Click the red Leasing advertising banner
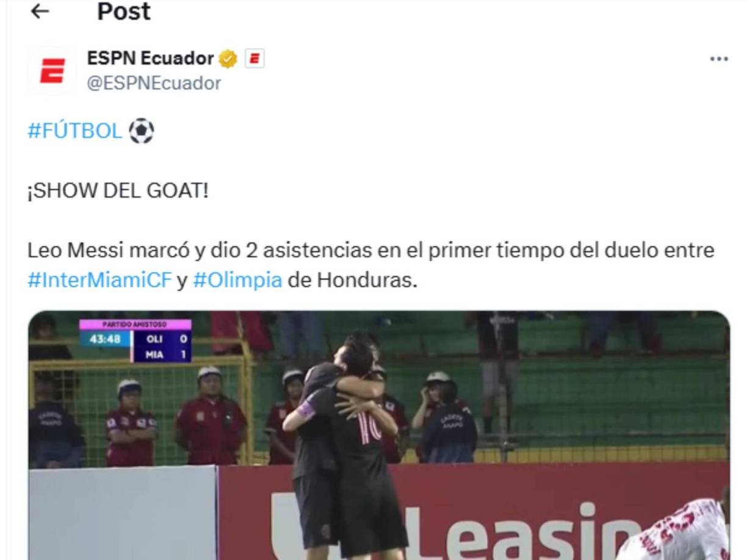 coord(474,511)
